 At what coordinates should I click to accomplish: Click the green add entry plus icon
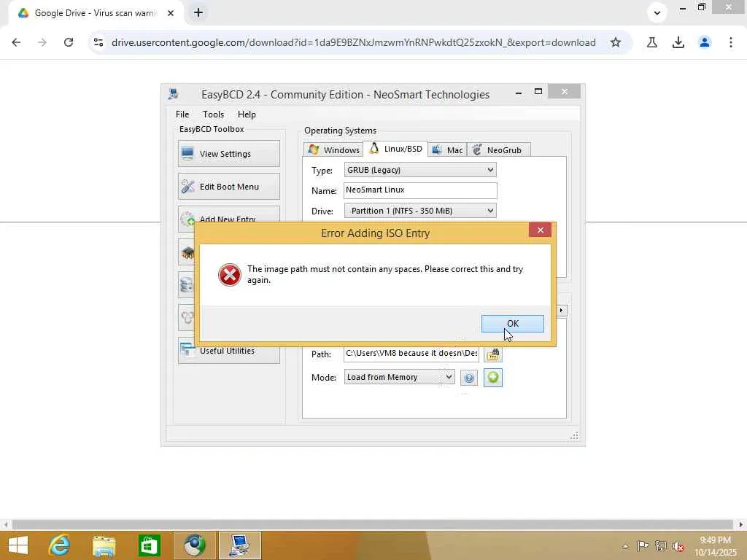coord(492,378)
